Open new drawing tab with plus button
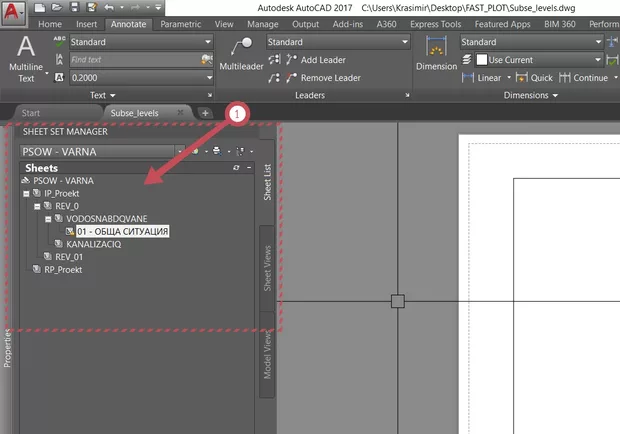The width and height of the screenshot is (620, 434). click(205, 113)
